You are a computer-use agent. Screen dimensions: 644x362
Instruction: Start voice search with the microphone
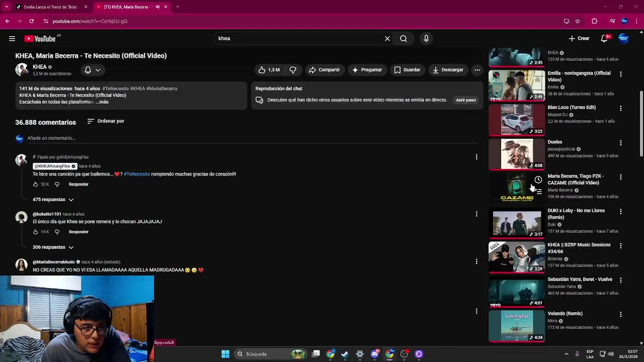click(426, 39)
